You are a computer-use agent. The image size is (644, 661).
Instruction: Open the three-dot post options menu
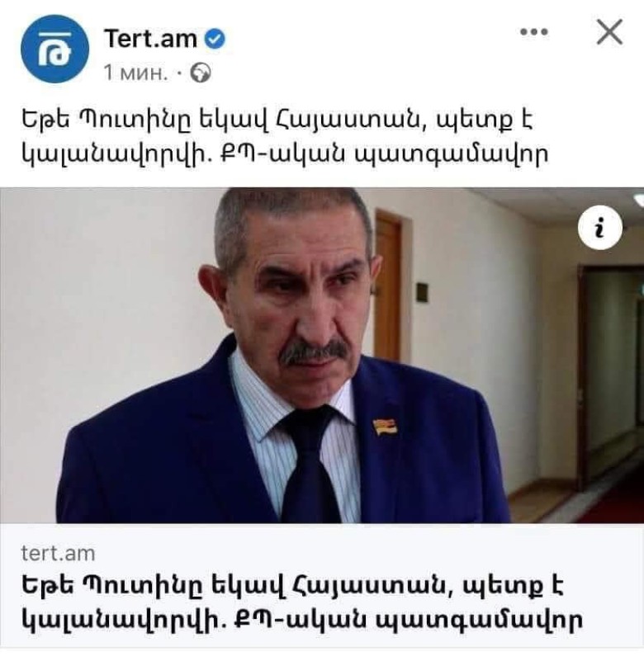pyautogui.click(x=534, y=31)
